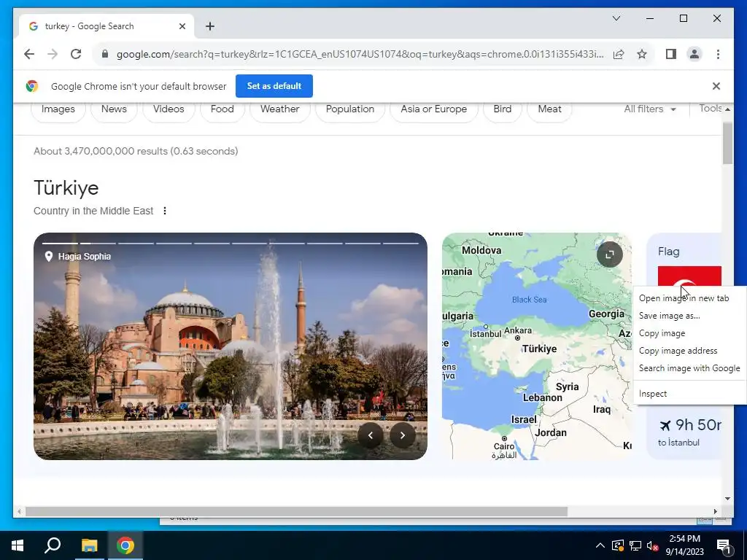Screen dimensions: 747x560
Task: View site info via the padlock icon
Action: (x=105, y=54)
